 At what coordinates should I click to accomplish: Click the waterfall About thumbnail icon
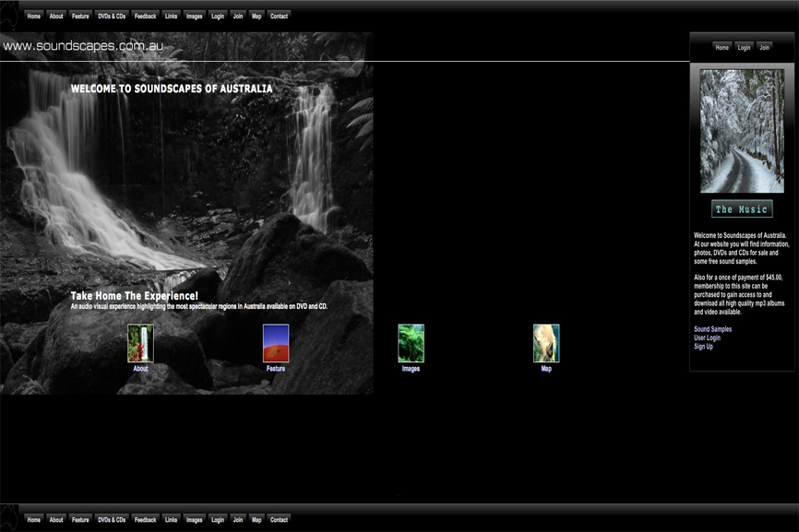(x=140, y=343)
